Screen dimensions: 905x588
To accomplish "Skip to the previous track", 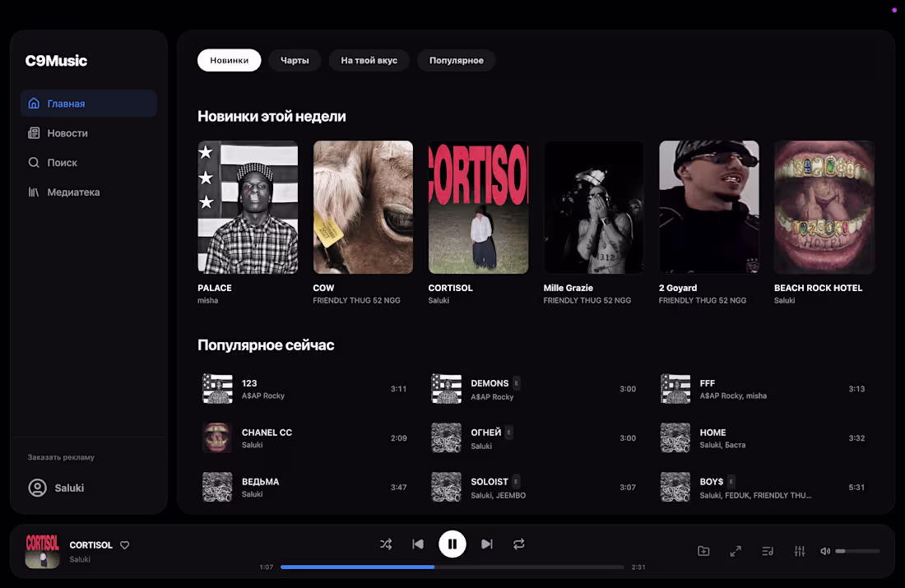I will coord(418,544).
